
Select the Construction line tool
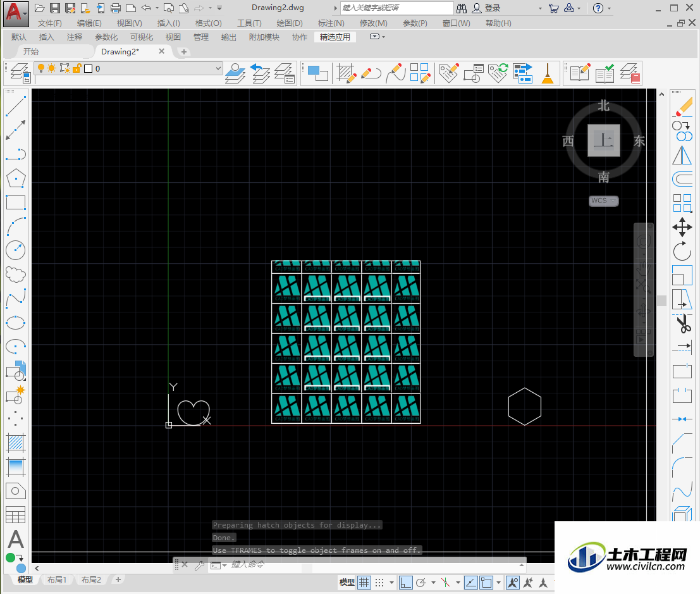click(x=16, y=130)
